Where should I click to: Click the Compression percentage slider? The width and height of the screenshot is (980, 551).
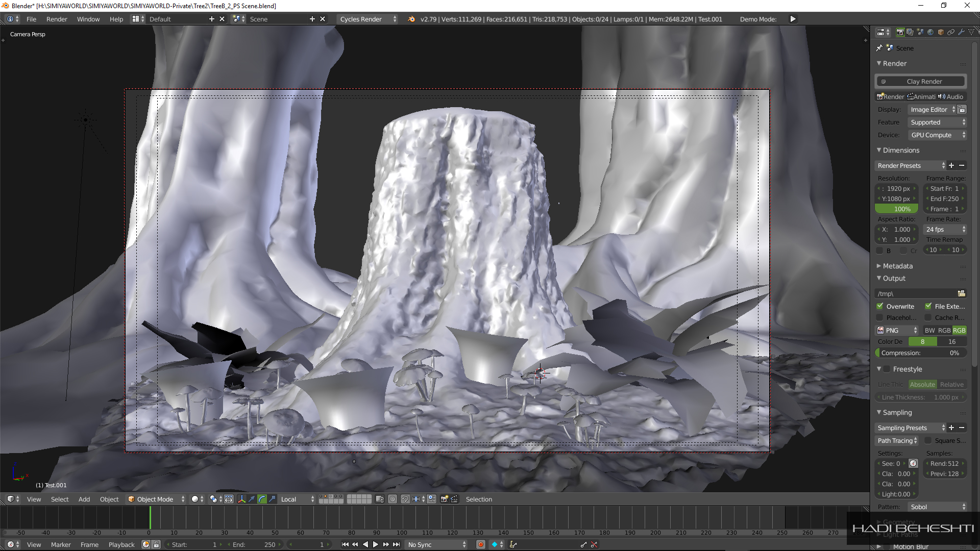click(x=921, y=353)
